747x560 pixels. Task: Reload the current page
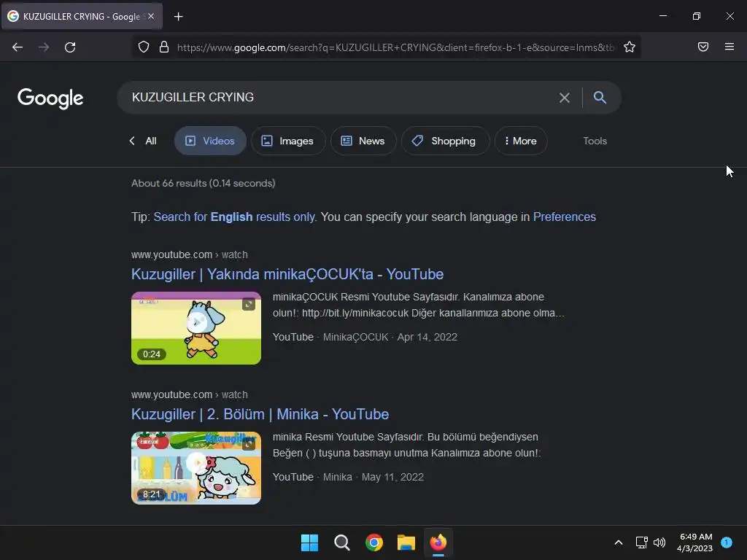click(70, 47)
